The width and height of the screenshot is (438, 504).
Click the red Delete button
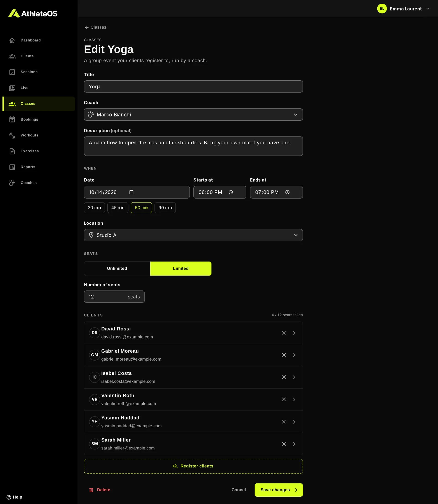point(99,490)
